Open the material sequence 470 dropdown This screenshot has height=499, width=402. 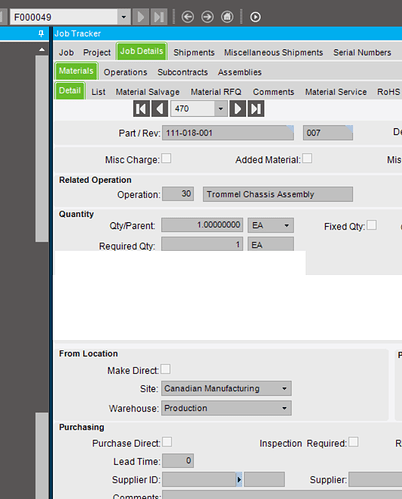pos(220,109)
